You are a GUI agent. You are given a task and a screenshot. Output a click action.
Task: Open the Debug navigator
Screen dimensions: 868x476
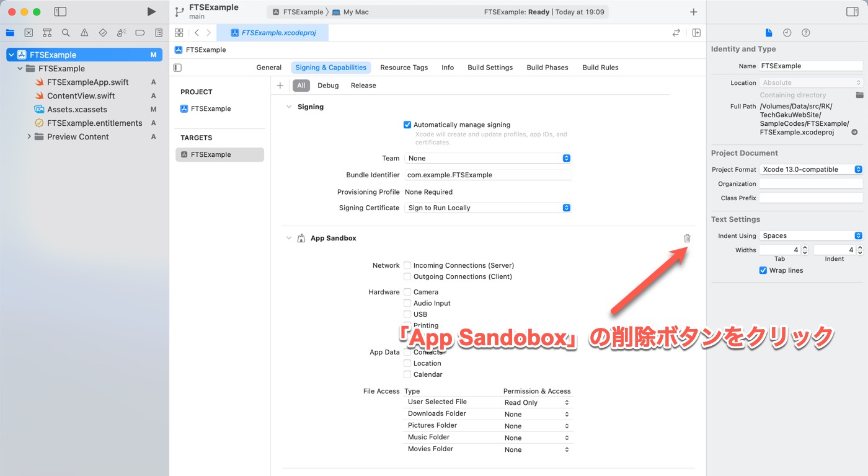[x=122, y=33]
